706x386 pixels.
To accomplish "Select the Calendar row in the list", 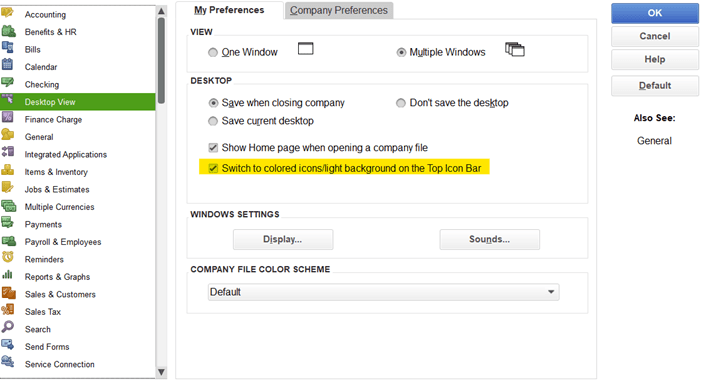I will [77, 67].
